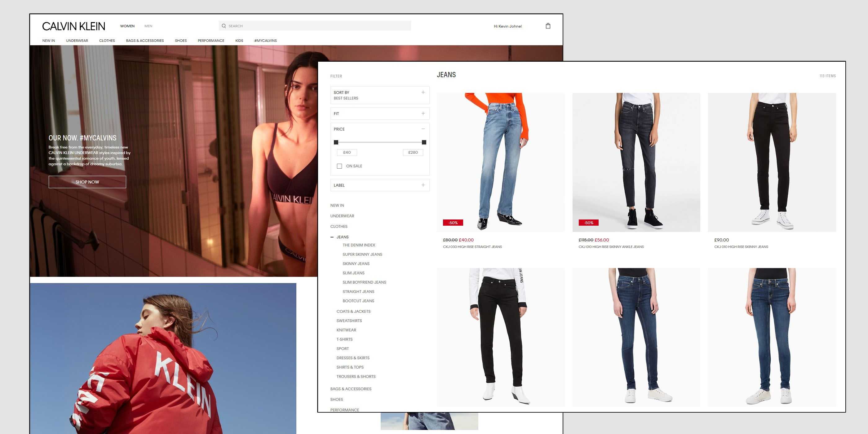868x434 pixels.
Task: Switch to the WOMEN tab
Action: pyautogui.click(x=127, y=26)
